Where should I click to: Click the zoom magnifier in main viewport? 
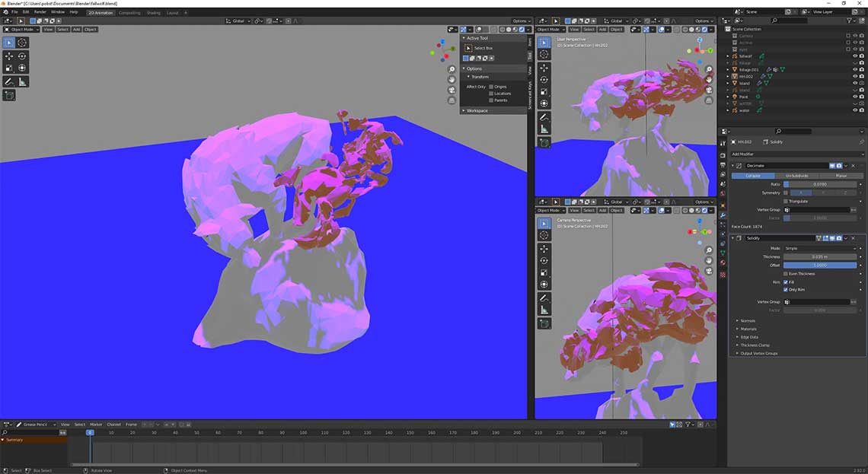click(x=452, y=70)
